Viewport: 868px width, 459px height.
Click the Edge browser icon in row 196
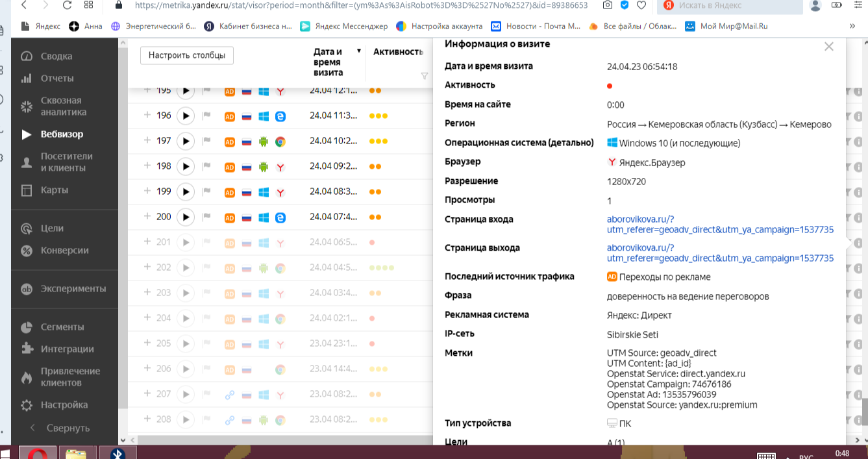pyautogui.click(x=280, y=116)
